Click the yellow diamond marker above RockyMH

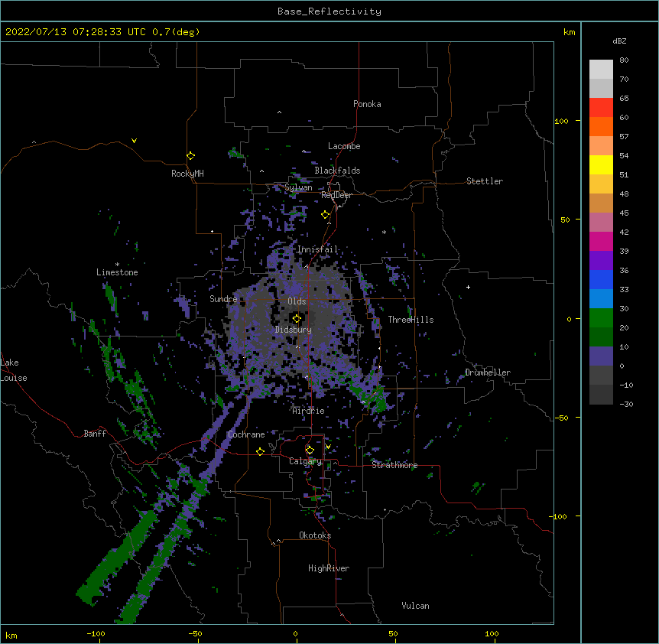coord(190,155)
